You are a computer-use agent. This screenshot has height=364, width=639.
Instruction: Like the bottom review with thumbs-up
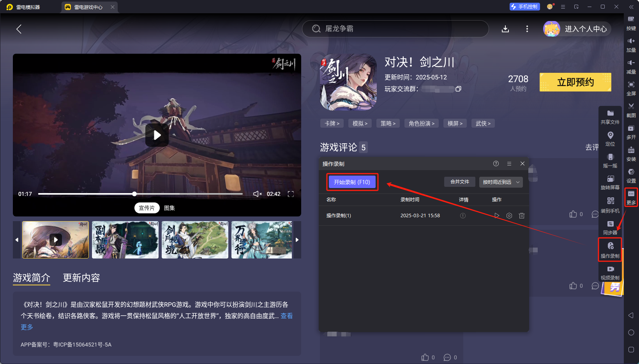425,357
